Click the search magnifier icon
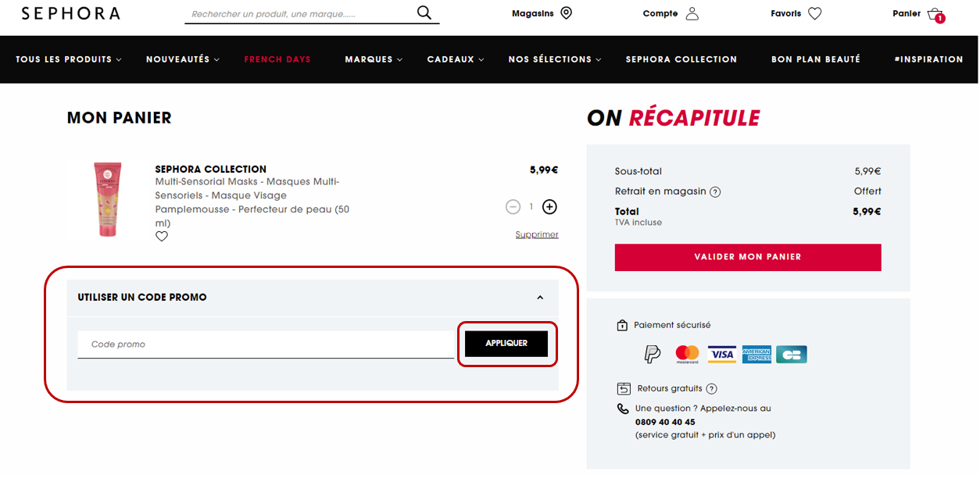The width and height of the screenshot is (980, 482). point(424,12)
